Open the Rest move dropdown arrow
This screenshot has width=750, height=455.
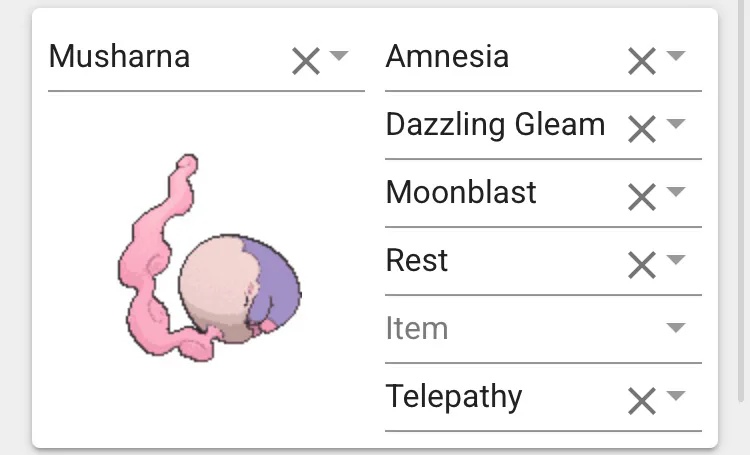pyautogui.click(x=676, y=260)
